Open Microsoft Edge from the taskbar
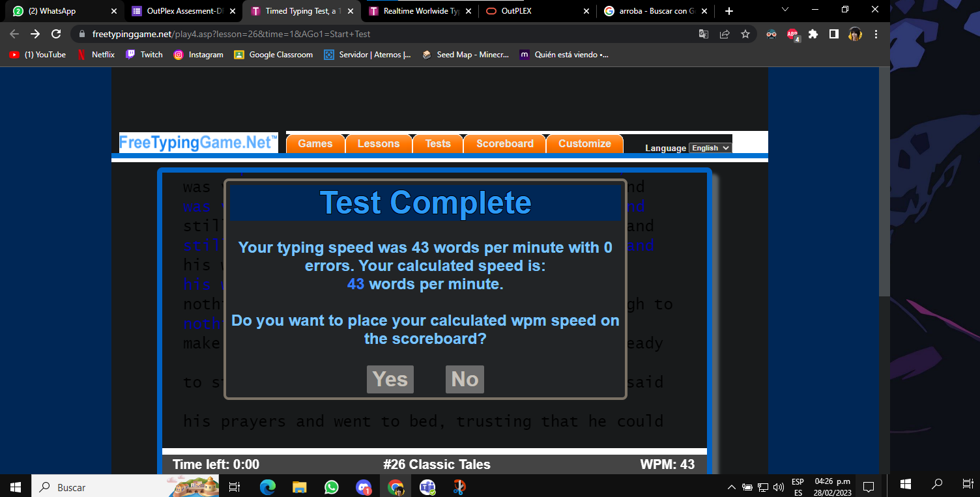Viewport: 980px width, 497px height. [268, 487]
